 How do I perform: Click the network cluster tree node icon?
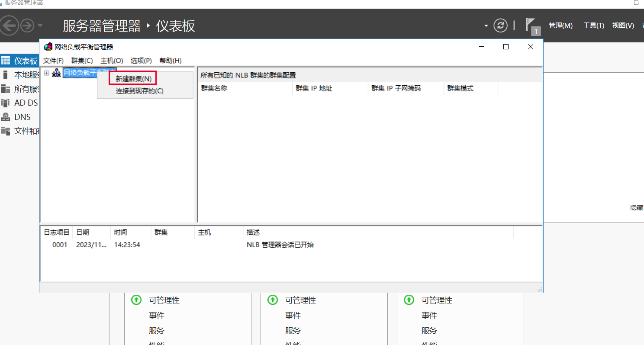[x=56, y=74]
